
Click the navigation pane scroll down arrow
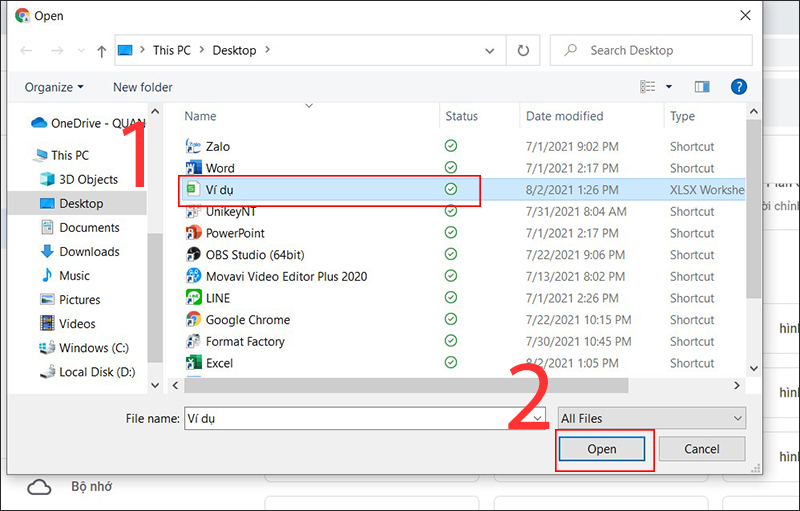(155, 386)
